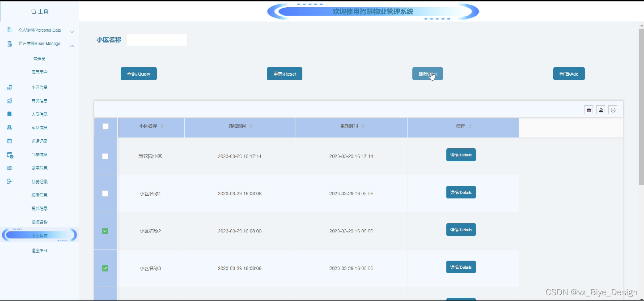The image size is (644, 301).
Task: Open the 报修信息 menu item
Action: 39,195
